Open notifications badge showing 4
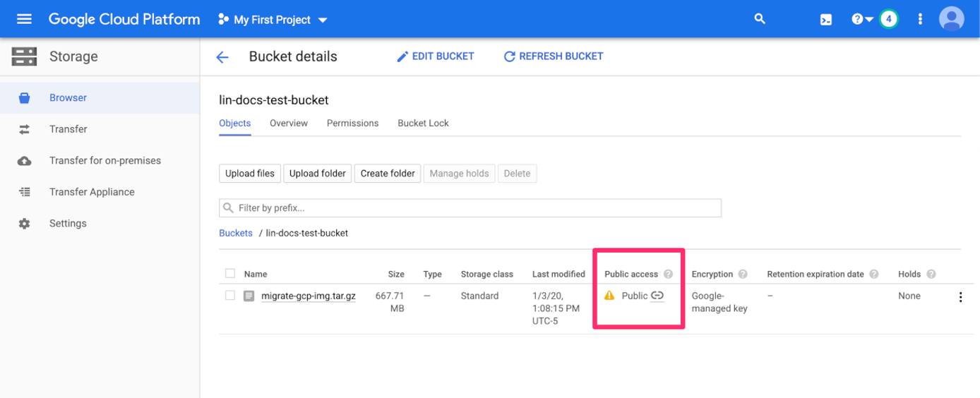Viewport: 980px width, 398px height. [888, 19]
